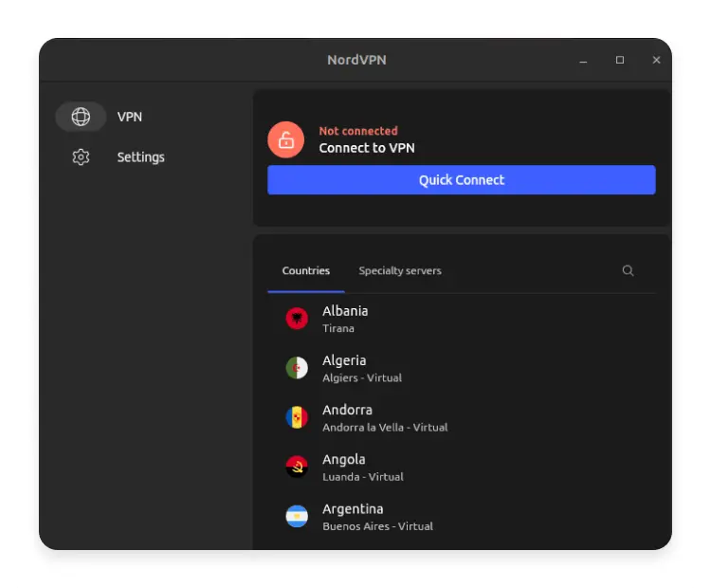711x588 pixels.
Task: Open the server search magnifier icon
Action: coord(628,271)
